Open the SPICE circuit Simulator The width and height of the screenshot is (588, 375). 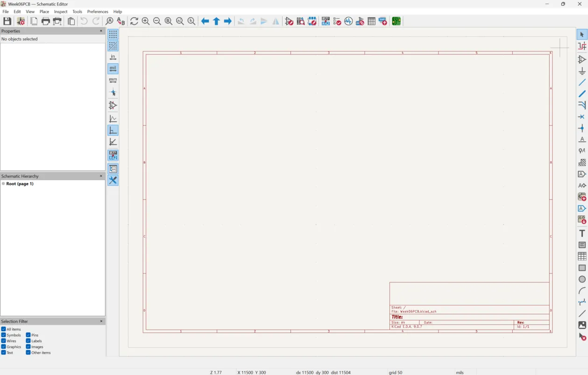tap(348, 21)
